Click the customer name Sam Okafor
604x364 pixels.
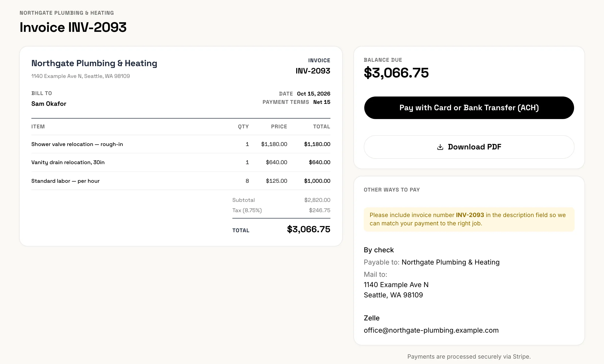49,104
